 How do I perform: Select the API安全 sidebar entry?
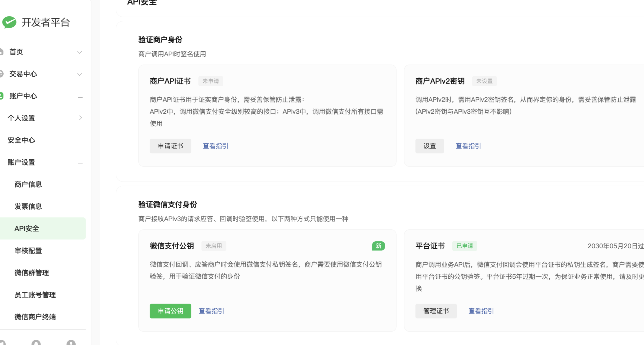[x=43, y=228]
